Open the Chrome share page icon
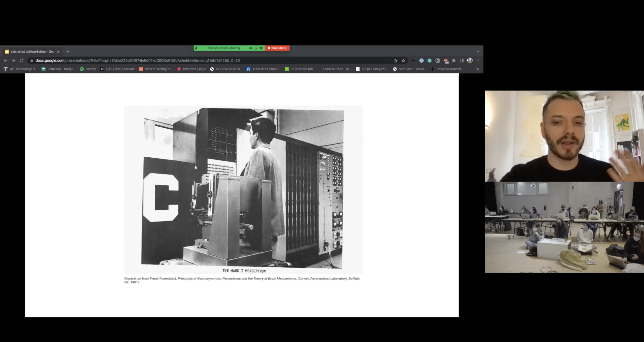This screenshot has height=342, width=644. pos(395,60)
